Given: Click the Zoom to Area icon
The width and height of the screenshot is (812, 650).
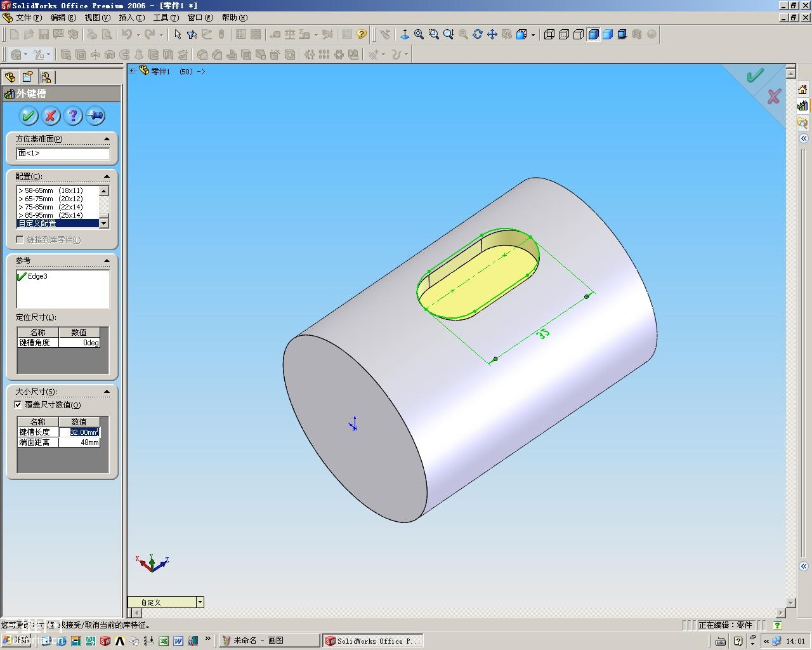Looking at the screenshot, I should pos(434,34).
